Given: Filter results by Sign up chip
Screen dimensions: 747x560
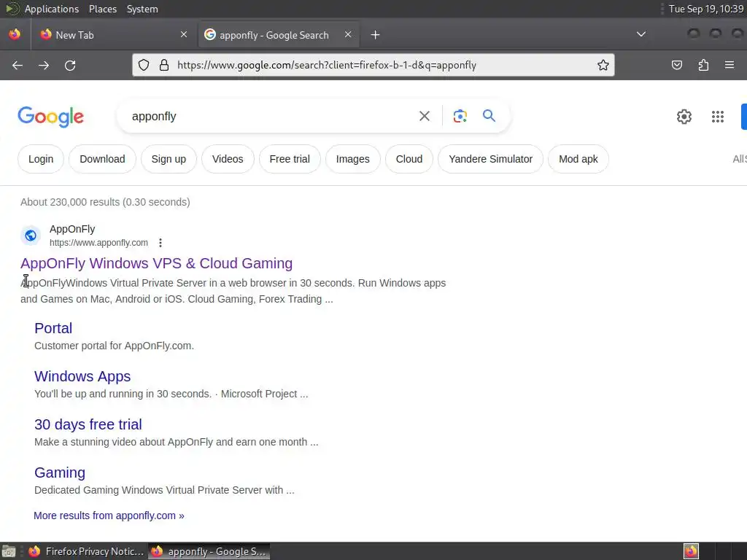Looking at the screenshot, I should coord(169,159).
